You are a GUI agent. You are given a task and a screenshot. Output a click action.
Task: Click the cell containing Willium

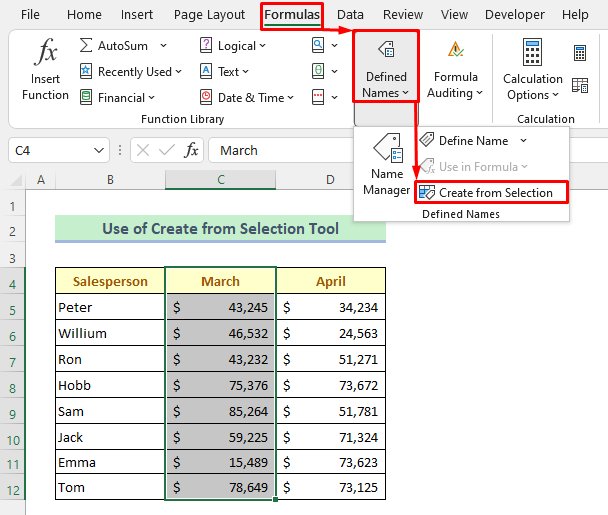pos(110,333)
